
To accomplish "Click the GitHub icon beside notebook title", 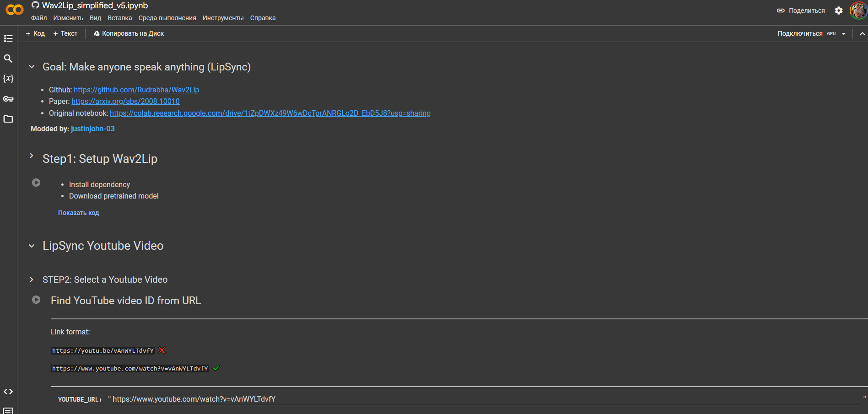I will [35, 5].
